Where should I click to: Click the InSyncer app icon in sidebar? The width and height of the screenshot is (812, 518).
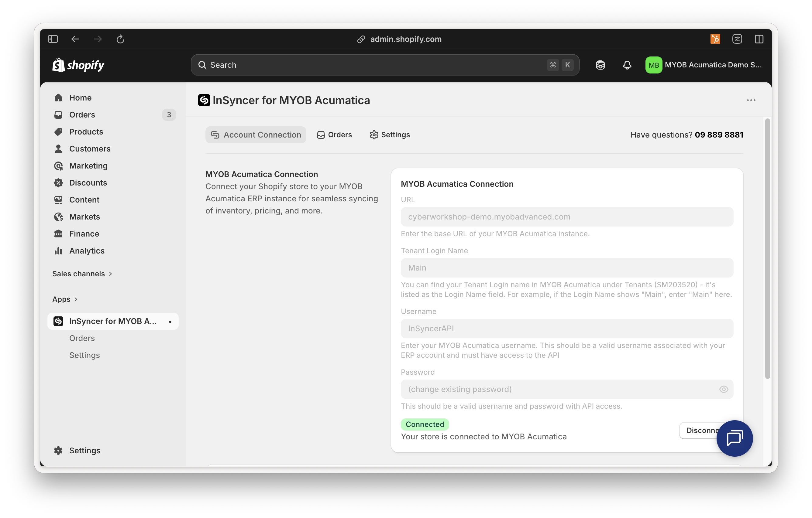pyautogui.click(x=58, y=321)
